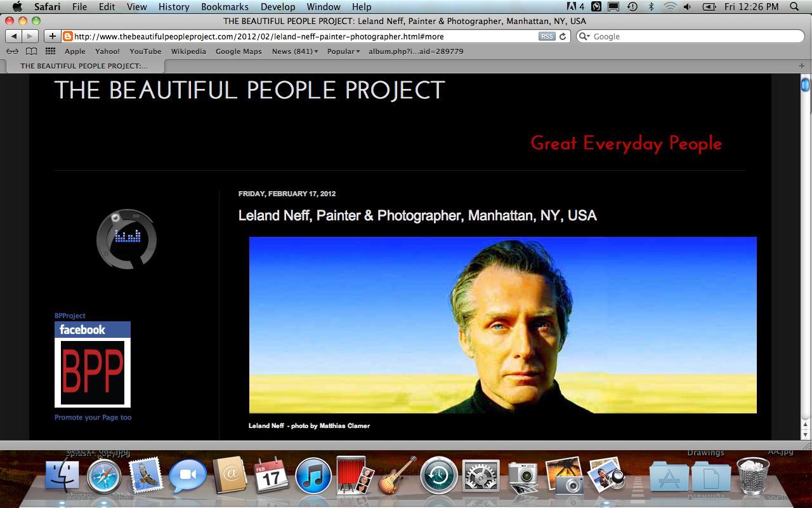Open the Google search engine dropdown
Screen dimensions: 812x508
click(x=585, y=36)
